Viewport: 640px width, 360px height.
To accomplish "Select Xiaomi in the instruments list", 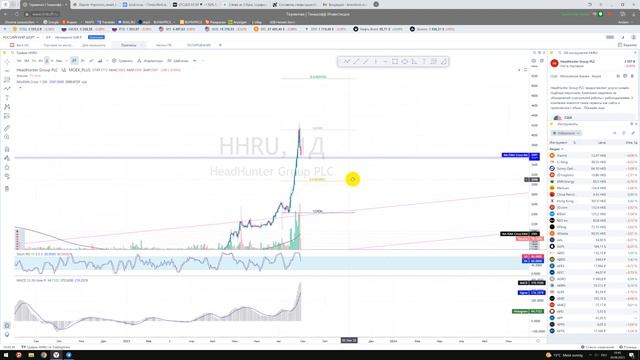I will [593, 156].
